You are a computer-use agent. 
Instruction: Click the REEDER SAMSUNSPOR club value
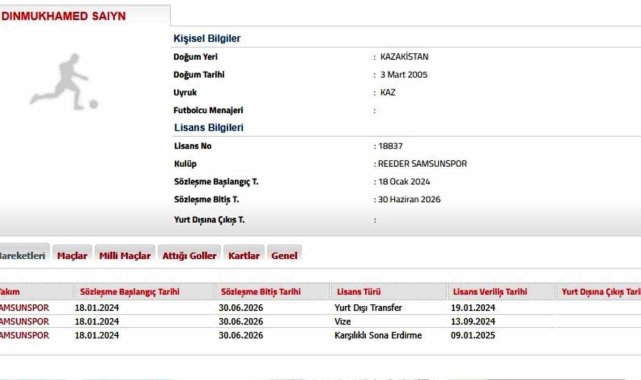[422, 164]
